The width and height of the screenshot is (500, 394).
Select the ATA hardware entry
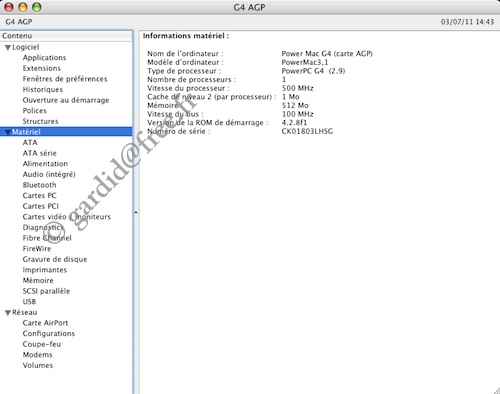[30, 143]
